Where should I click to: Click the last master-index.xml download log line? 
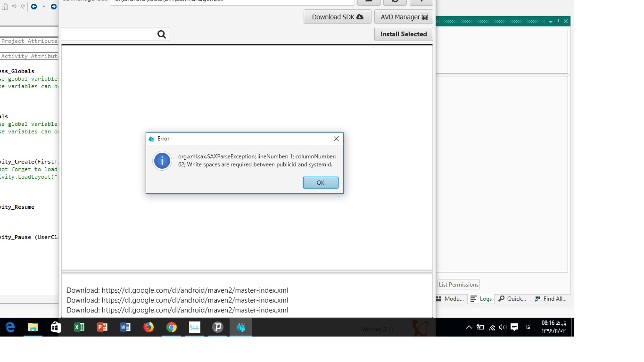click(177, 310)
